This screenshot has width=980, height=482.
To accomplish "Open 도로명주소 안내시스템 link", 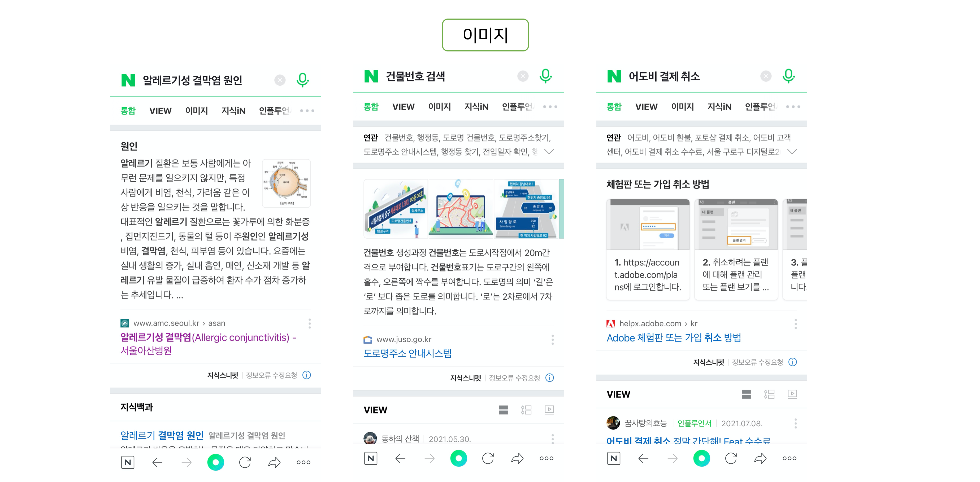I will tap(407, 353).
